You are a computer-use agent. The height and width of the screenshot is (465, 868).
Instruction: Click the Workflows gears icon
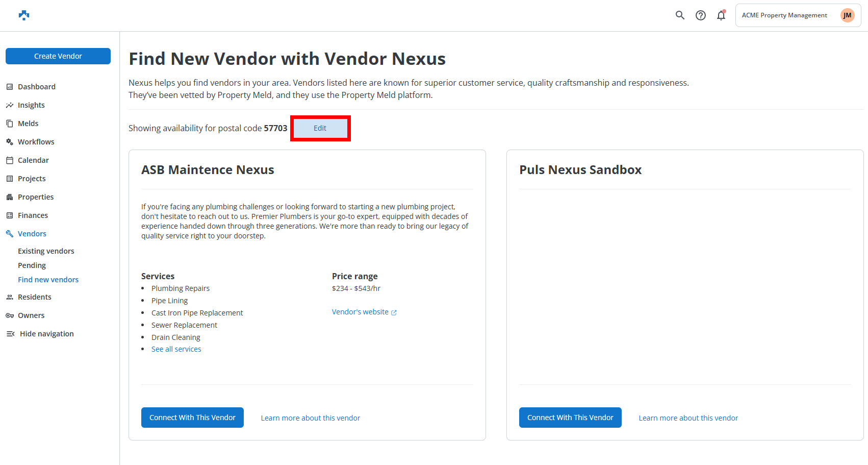(10, 142)
